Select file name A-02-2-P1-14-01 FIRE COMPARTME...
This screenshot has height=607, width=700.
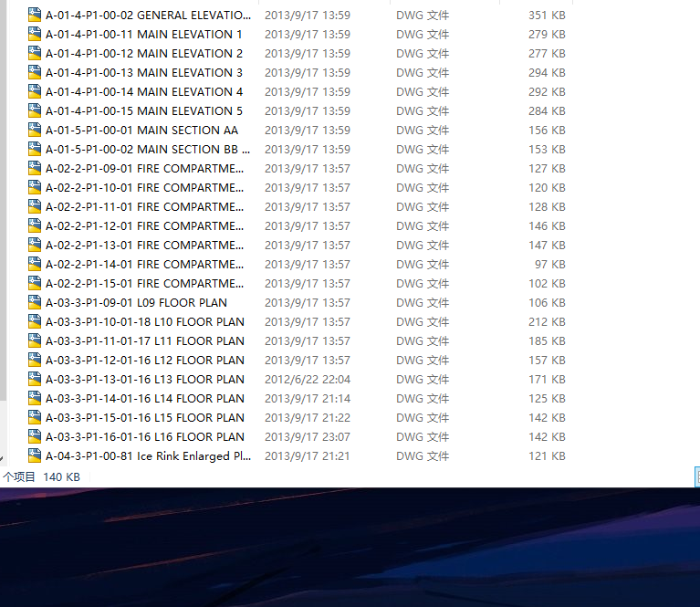144,265
